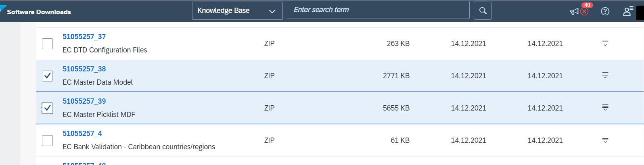
Task: Open the 51055257_37 download link
Action: pyautogui.click(x=84, y=37)
